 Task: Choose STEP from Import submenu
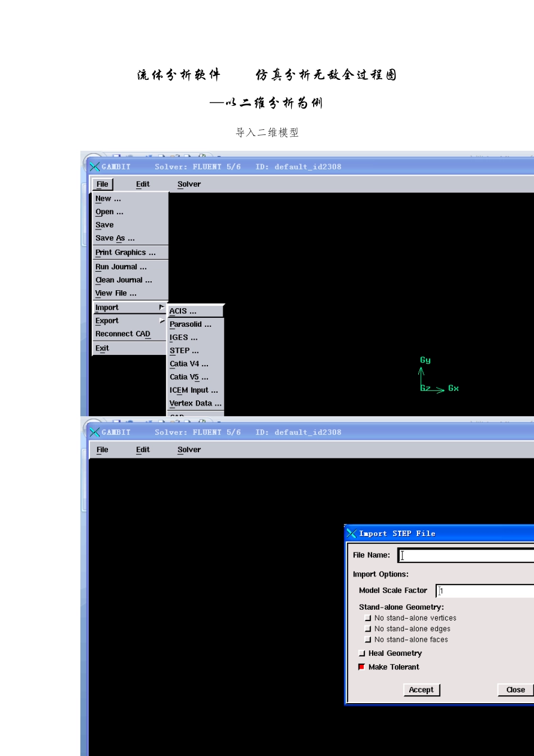point(184,350)
